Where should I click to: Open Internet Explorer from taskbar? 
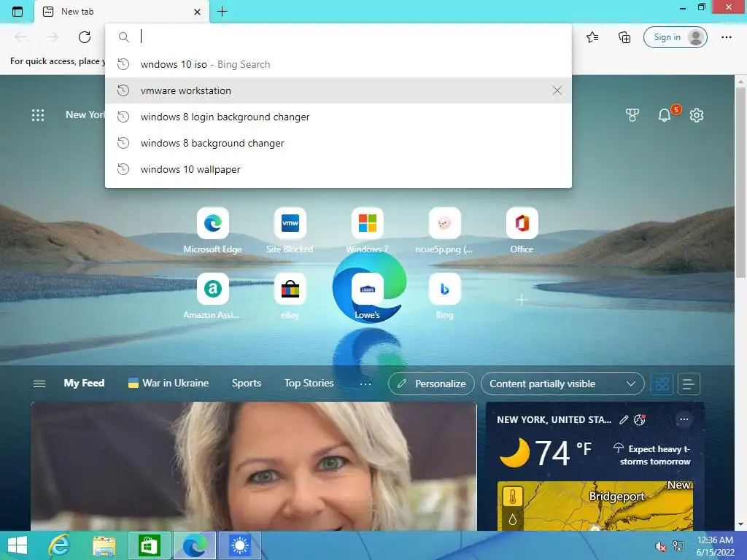pyautogui.click(x=59, y=545)
